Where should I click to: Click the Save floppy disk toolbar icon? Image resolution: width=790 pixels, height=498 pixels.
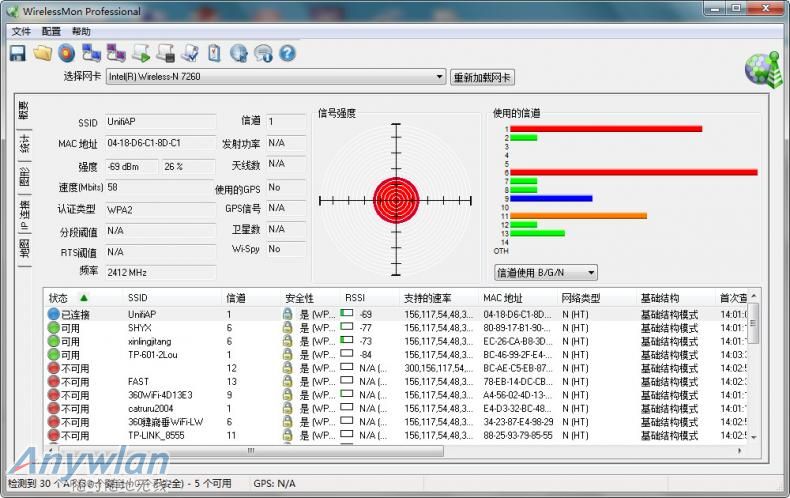click(x=17, y=53)
